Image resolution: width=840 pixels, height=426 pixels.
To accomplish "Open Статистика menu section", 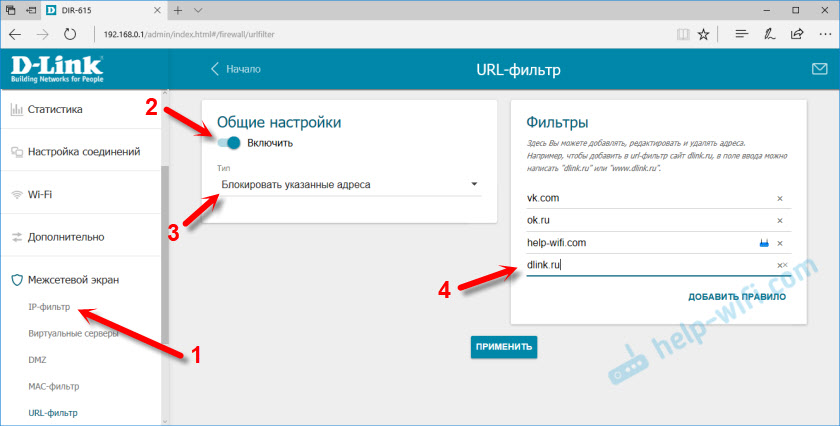I will tap(81, 109).
